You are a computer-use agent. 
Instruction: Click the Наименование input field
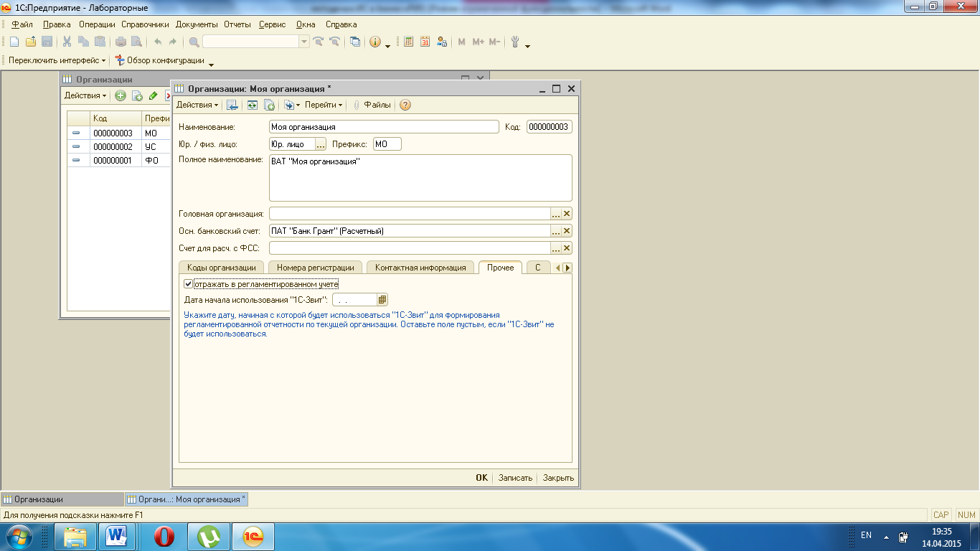384,127
